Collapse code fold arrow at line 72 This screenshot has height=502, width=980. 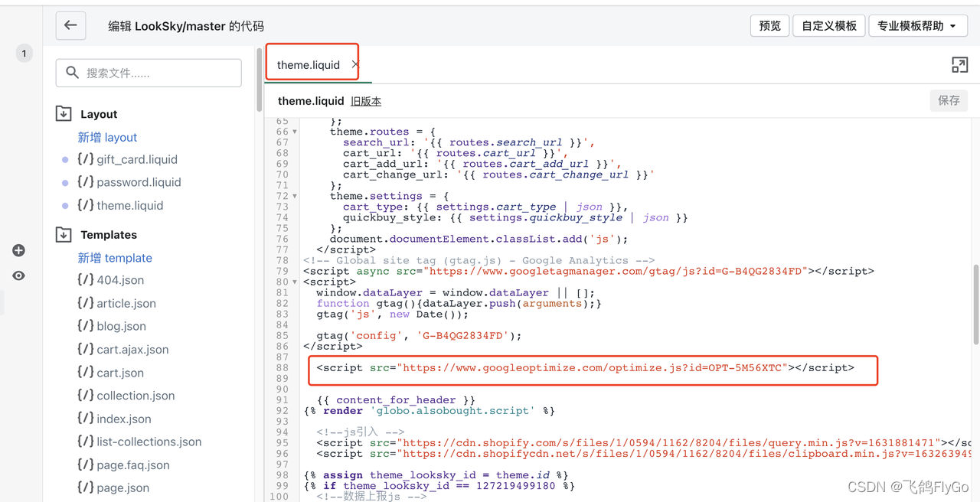coord(295,196)
